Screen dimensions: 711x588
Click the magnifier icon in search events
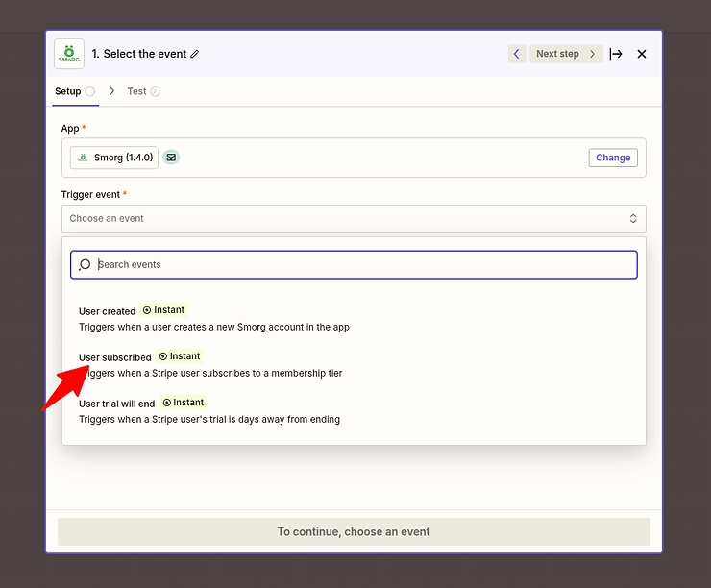point(85,265)
